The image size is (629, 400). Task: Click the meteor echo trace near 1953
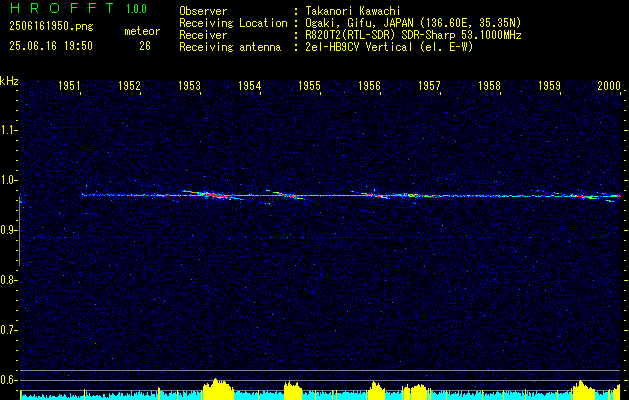(212, 195)
